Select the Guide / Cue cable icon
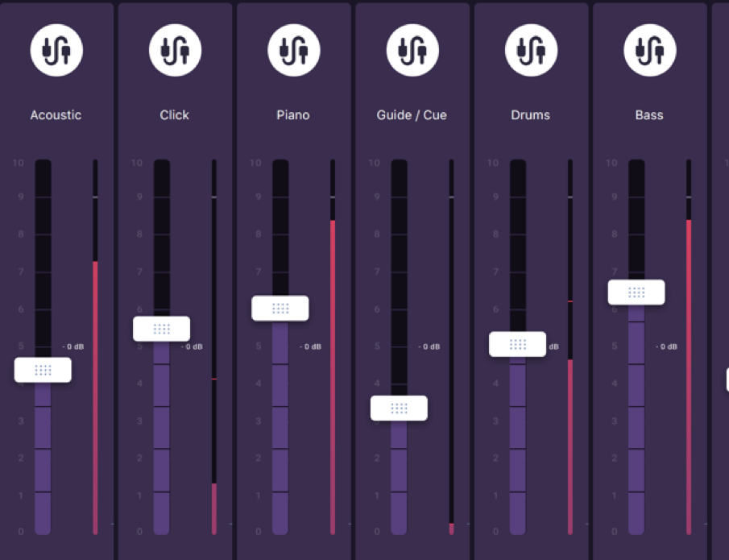The height and width of the screenshot is (560, 729). [x=412, y=50]
